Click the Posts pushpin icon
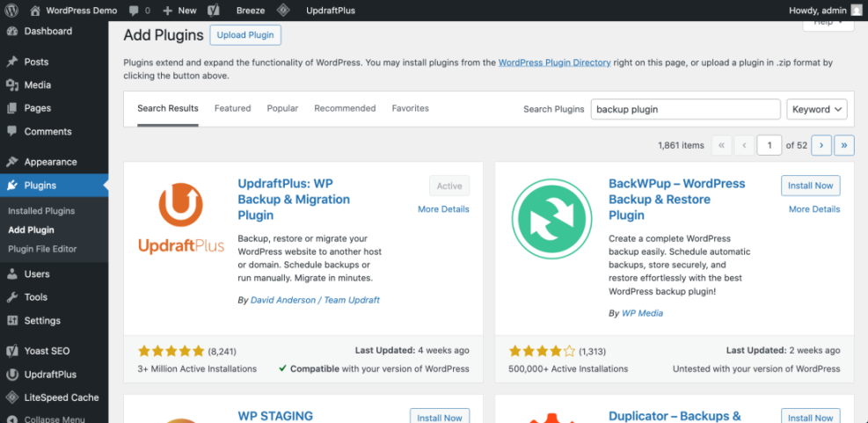 pyautogui.click(x=12, y=62)
